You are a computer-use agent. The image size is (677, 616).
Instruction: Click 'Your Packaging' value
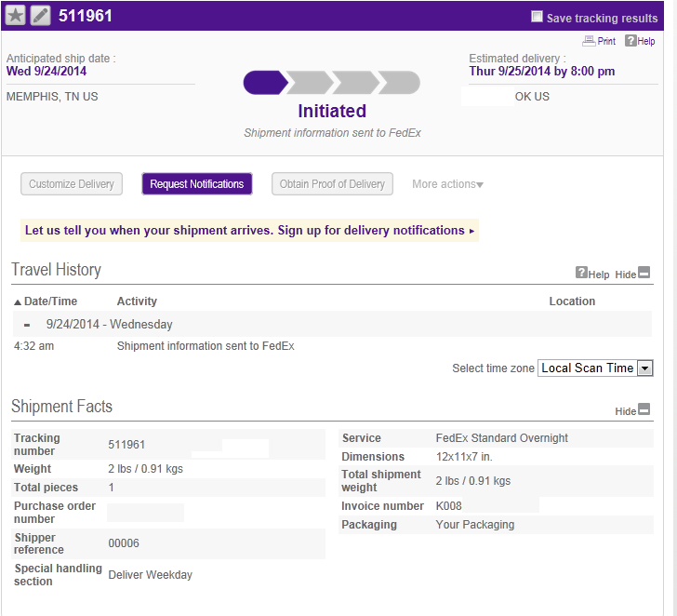pos(475,525)
